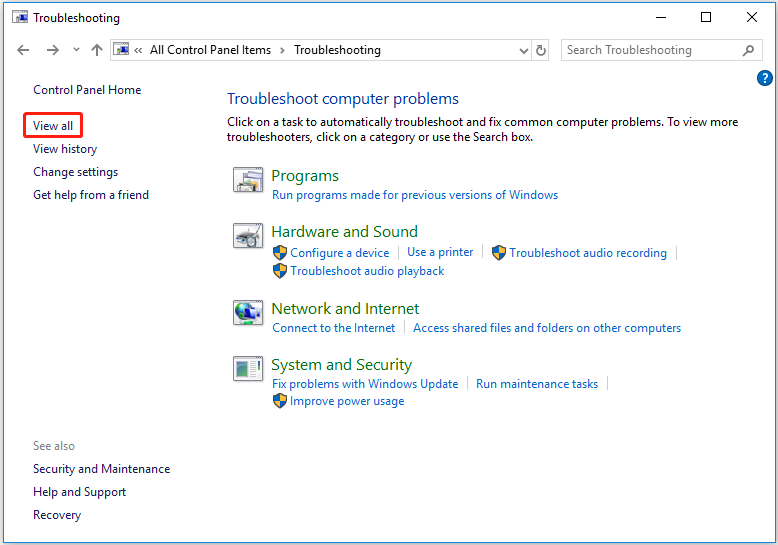Click shield icon beside Improve power usage
This screenshot has height=545, width=778.
pos(280,401)
